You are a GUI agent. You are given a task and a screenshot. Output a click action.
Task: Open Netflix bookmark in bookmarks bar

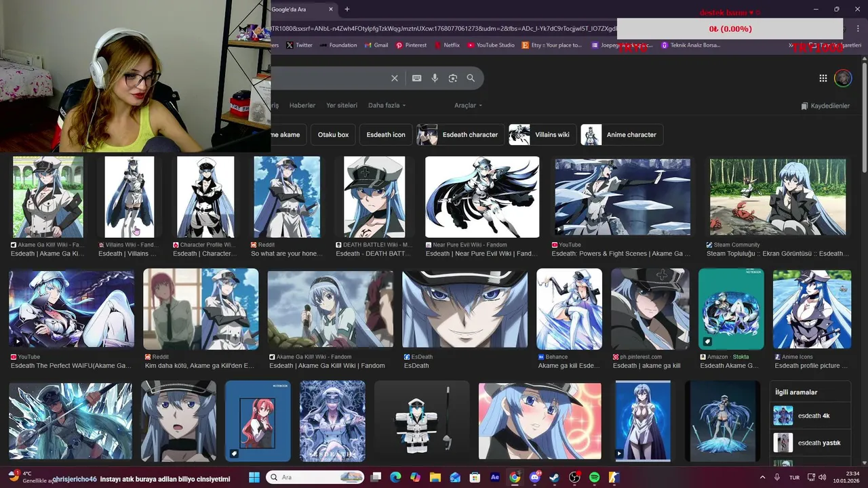pyautogui.click(x=447, y=45)
